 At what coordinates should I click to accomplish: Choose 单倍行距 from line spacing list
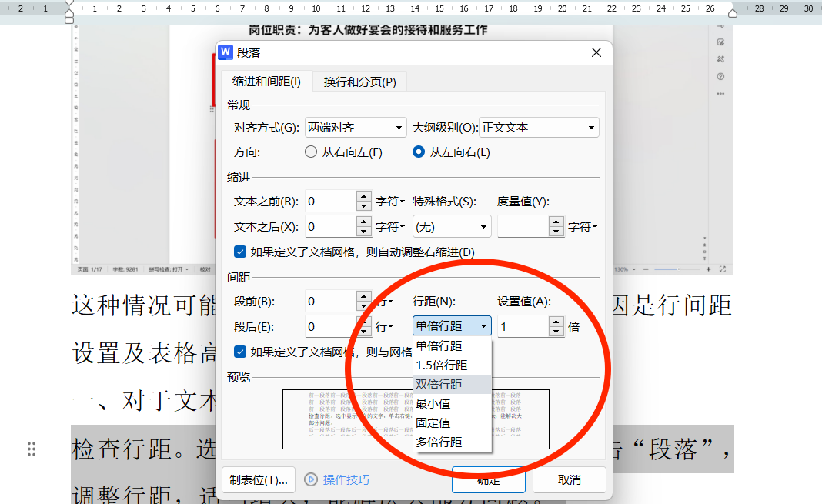pos(453,345)
